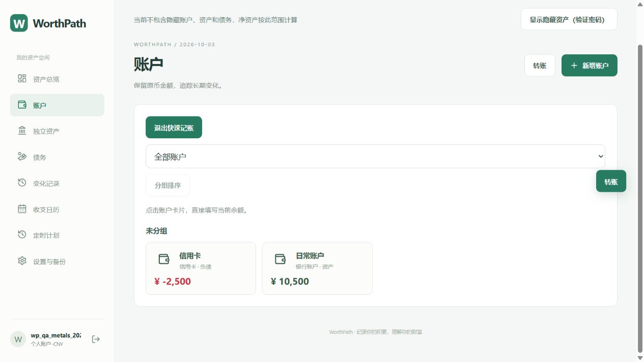The width and height of the screenshot is (644, 362).
Task: Click the 设置与备份 sidebar label
Action: pyautogui.click(x=49, y=261)
